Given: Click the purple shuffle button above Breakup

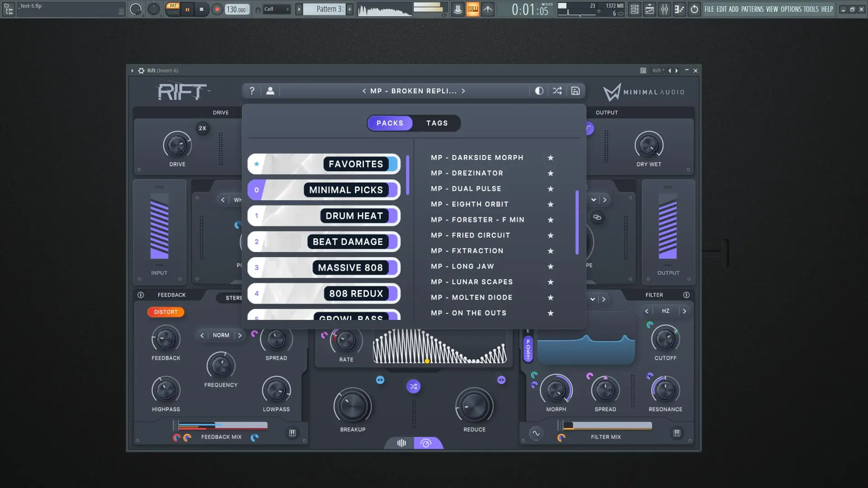Looking at the screenshot, I should (413, 386).
